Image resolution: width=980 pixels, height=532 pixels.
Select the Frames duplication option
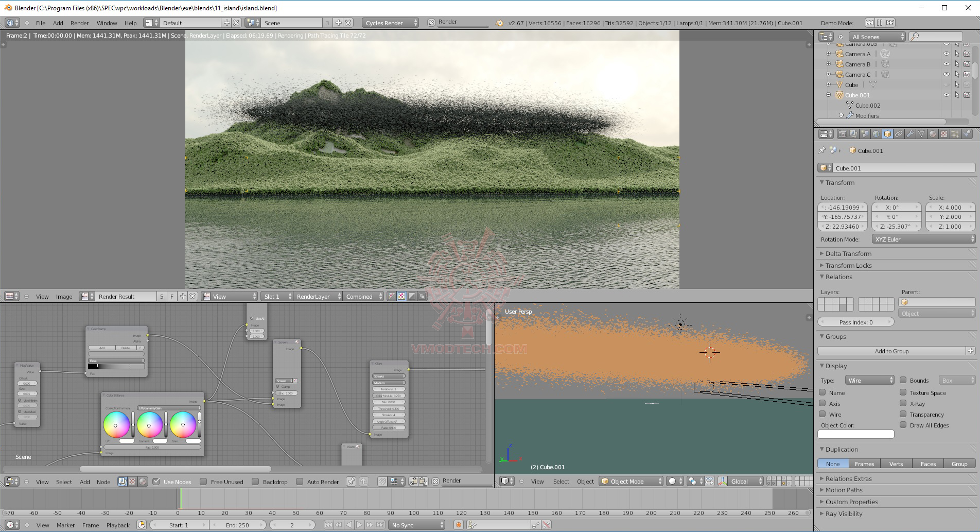click(x=864, y=464)
